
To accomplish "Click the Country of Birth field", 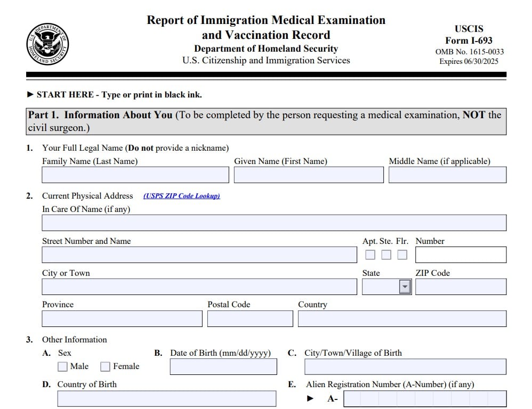I will 167,398.
